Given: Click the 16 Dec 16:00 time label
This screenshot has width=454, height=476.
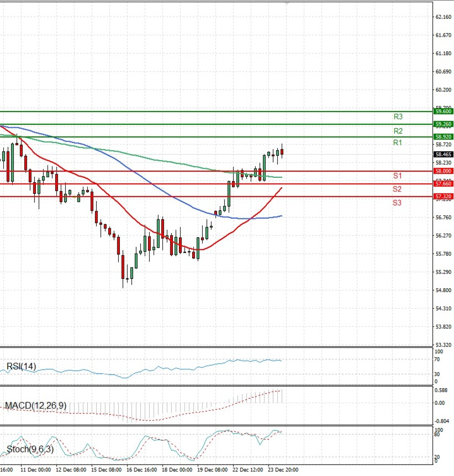Looking at the screenshot, I should click(141, 470).
